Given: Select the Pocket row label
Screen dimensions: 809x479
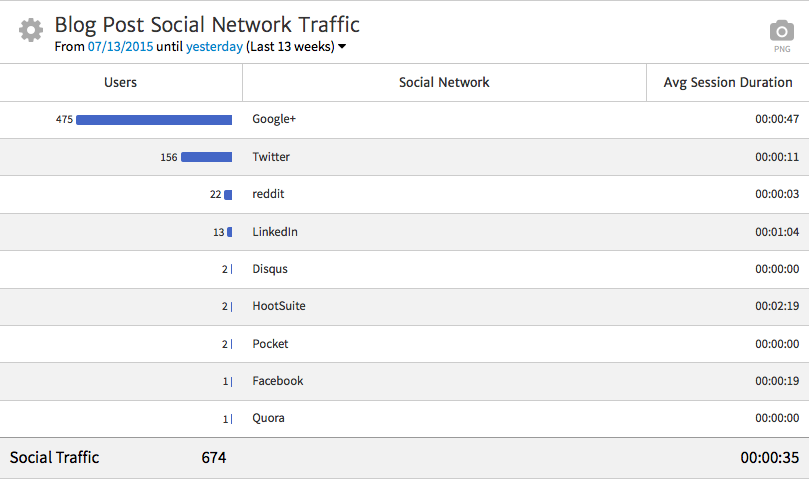Looking at the screenshot, I should tap(270, 344).
